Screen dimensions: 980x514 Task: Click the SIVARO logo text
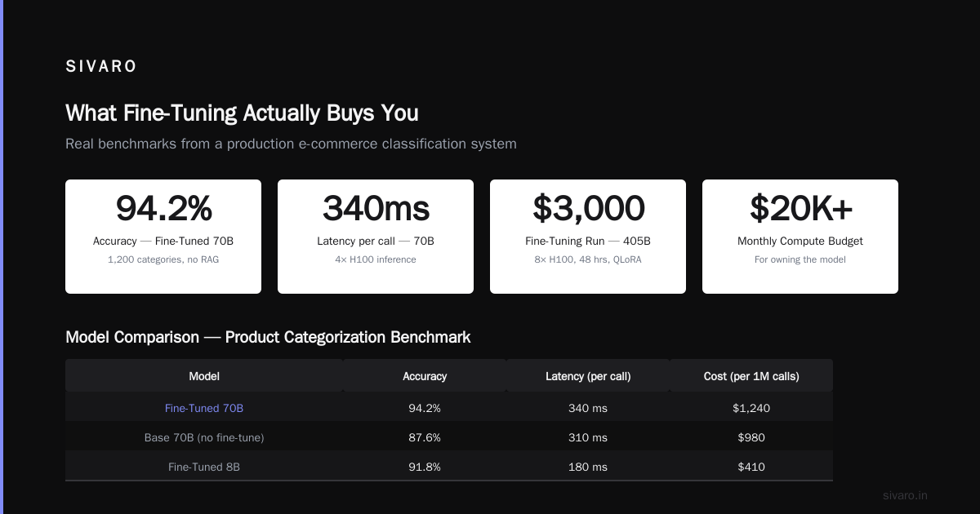[x=101, y=67]
